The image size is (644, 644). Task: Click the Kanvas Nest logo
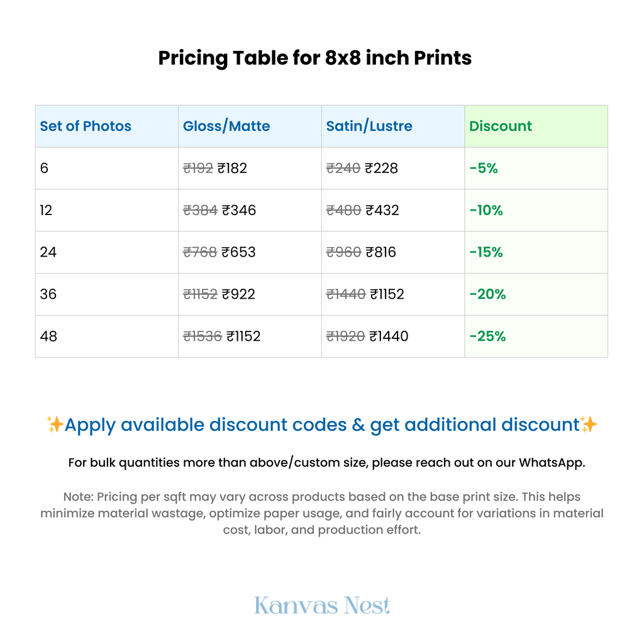[322, 606]
